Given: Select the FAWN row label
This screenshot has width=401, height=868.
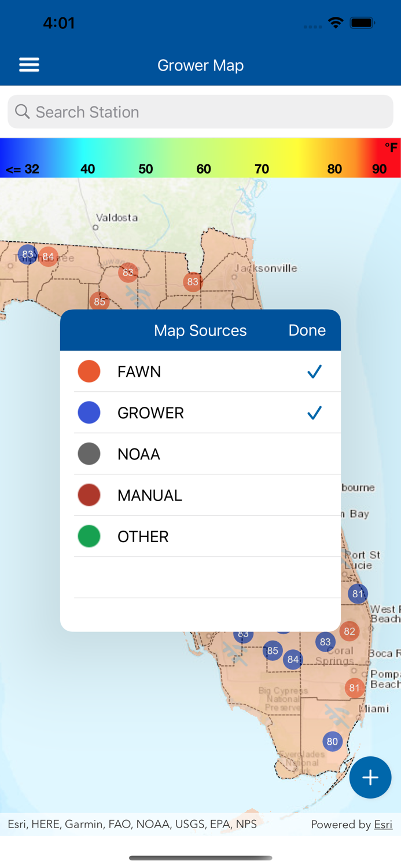Looking at the screenshot, I should [x=139, y=372].
